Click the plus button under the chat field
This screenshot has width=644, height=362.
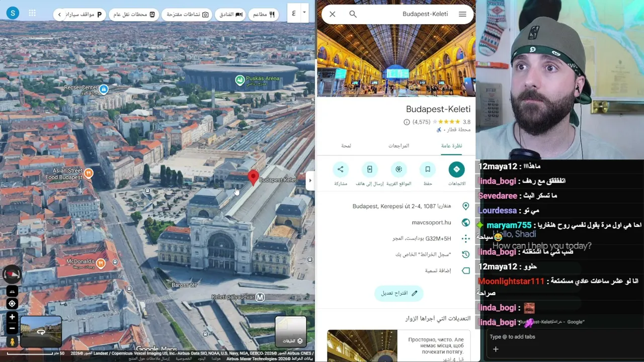coord(496,349)
